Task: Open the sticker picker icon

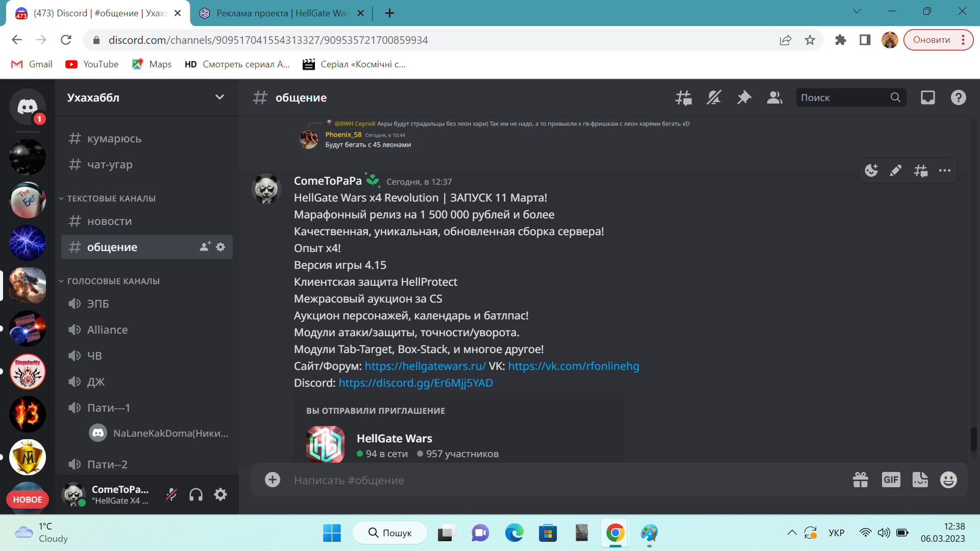Action: pyautogui.click(x=920, y=480)
